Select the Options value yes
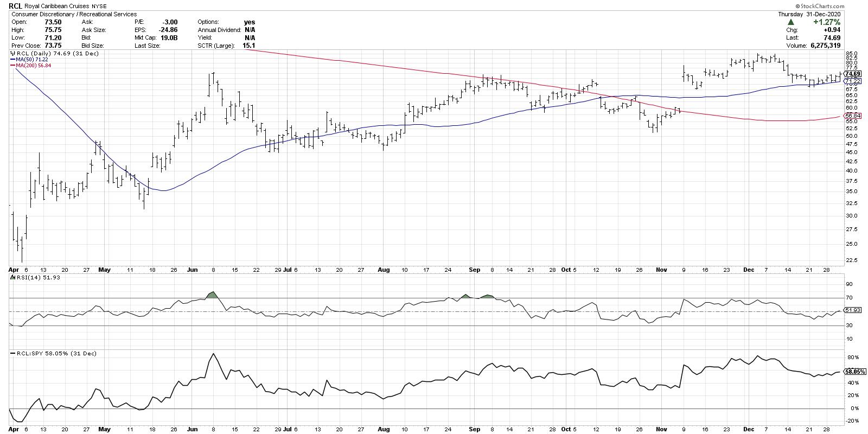Image resolution: width=868 pixels, height=434 pixels. (250, 22)
